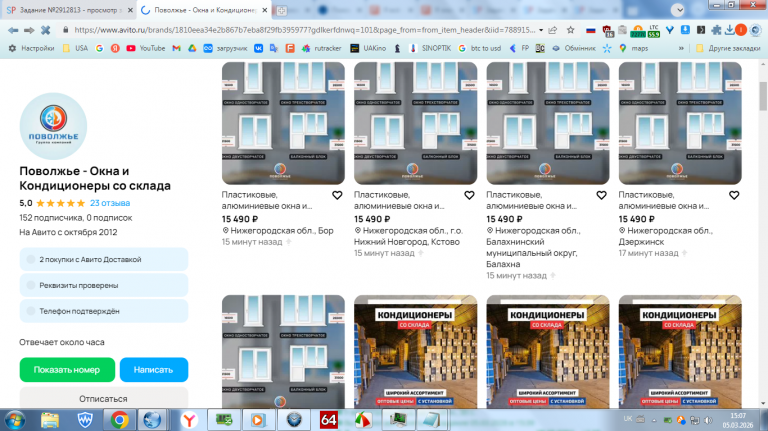Go back with the browser back arrow
Viewport: 768px width, 431px height.
(x=13, y=30)
